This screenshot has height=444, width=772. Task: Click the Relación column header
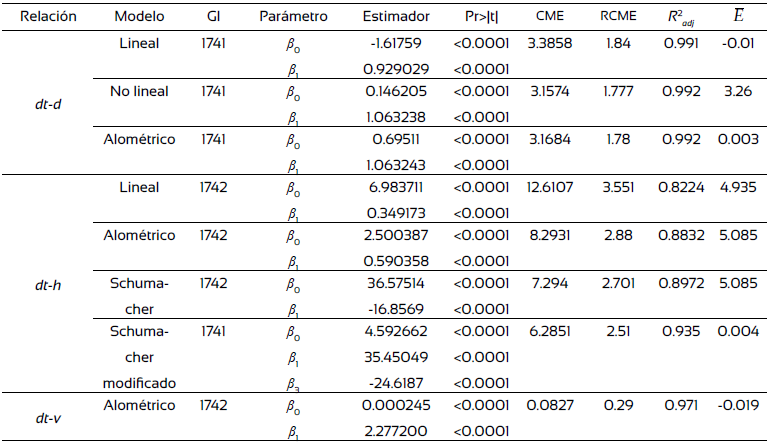[43, 17]
